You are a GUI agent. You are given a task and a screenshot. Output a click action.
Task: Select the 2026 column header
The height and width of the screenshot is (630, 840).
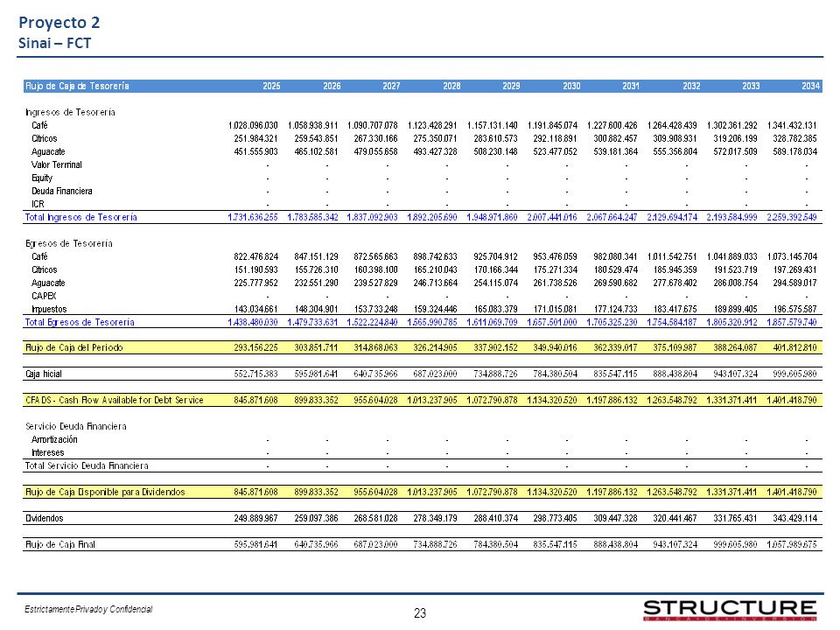[332, 86]
